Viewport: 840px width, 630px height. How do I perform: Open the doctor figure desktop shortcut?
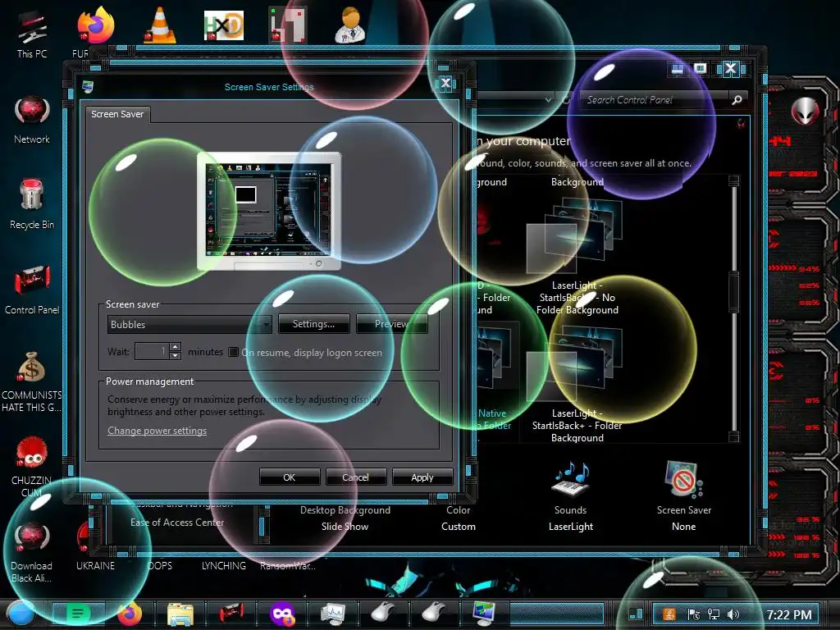point(351,25)
